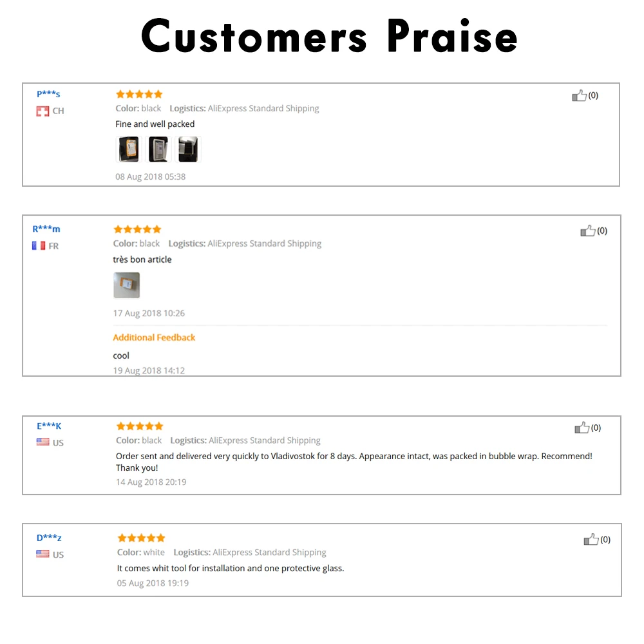This screenshot has height=644, width=644.
Task: Click thumbs-up icon on R***m's review
Action: (588, 231)
